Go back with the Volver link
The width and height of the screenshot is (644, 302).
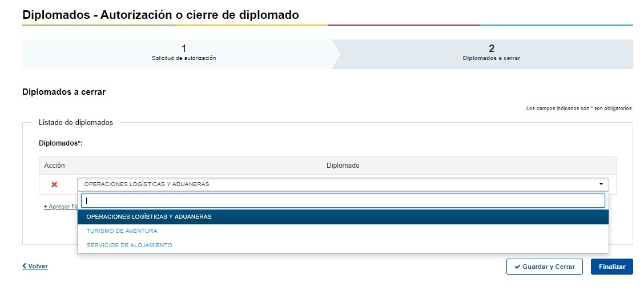click(x=38, y=266)
